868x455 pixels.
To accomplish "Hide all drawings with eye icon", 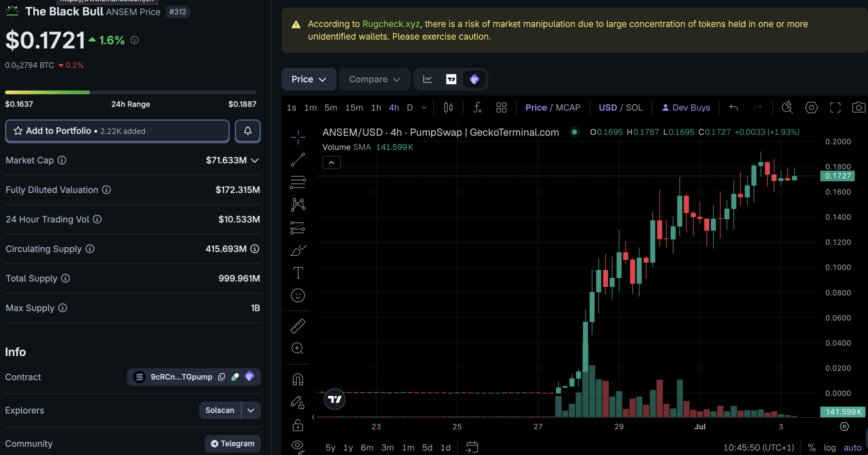I will 298,447.
